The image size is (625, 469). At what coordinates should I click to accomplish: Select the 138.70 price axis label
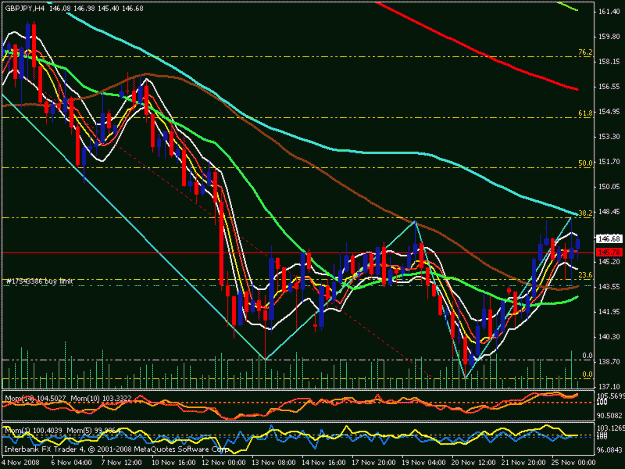(609, 362)
